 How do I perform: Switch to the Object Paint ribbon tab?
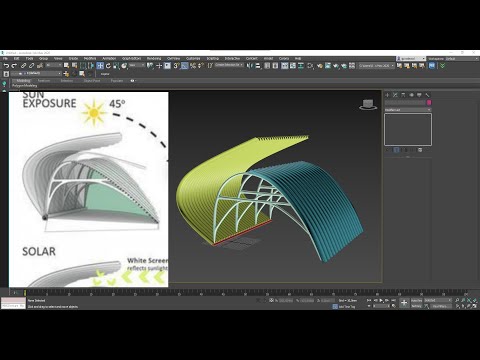pos(92,81)
